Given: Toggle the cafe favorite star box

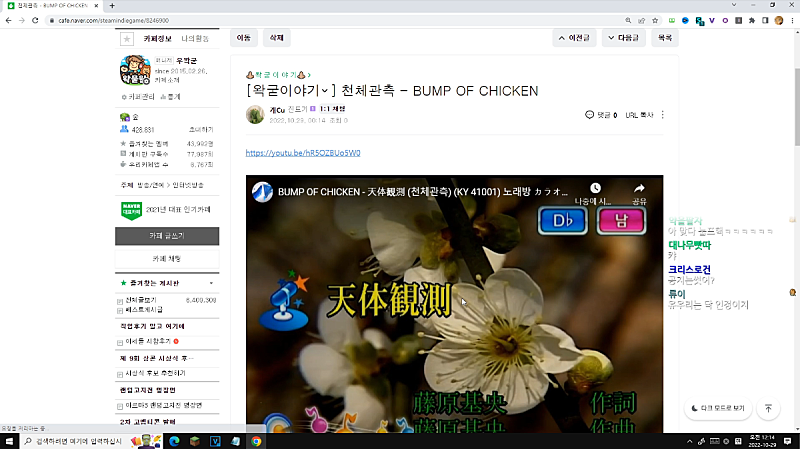Looking at the screenshot, I should [x=127, y=39].
